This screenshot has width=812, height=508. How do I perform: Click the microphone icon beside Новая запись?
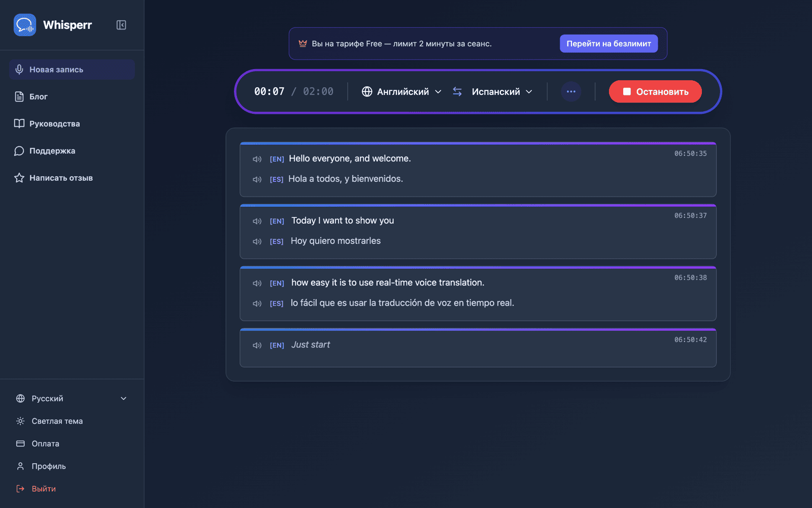(19, 70)
